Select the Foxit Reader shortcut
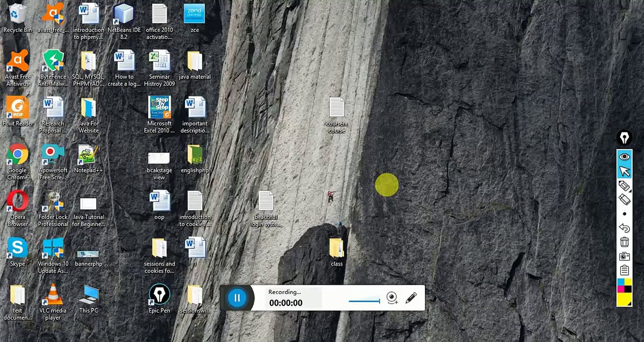 (18, 112)
